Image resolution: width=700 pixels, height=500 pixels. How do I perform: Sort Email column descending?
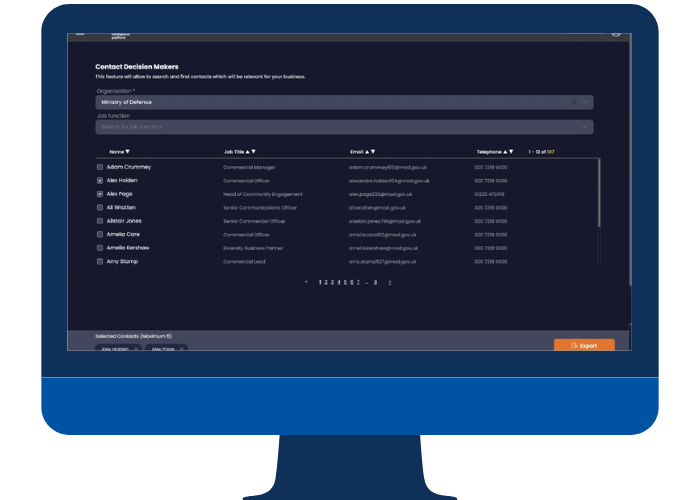pyautogui.click(x=373, y=152)
